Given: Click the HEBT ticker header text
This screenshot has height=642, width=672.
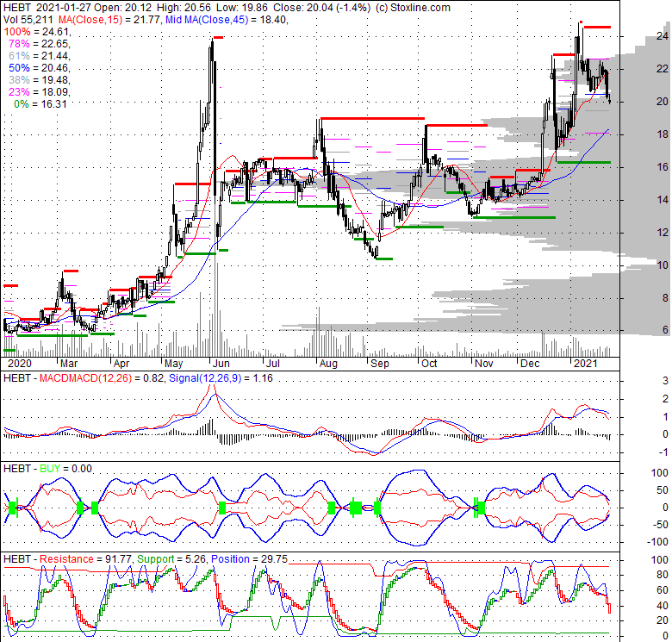Looking at the screenshot, I should click(x=16, y=8).
